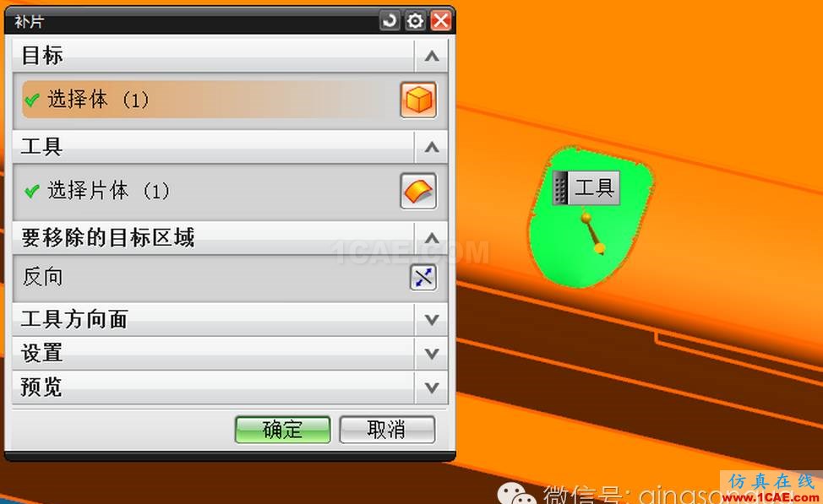
Task: Expand the 预览 section
Action: pos(432,387)
